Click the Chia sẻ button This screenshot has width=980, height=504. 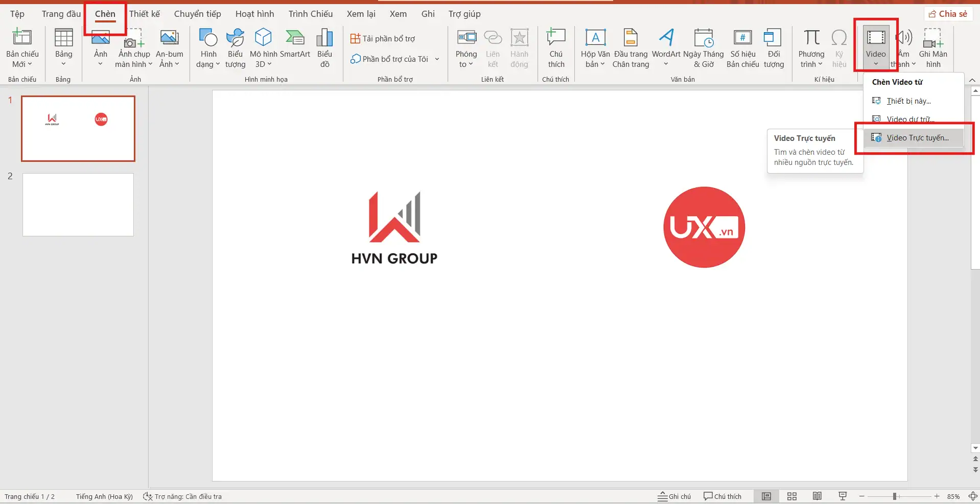pos(948,13)
